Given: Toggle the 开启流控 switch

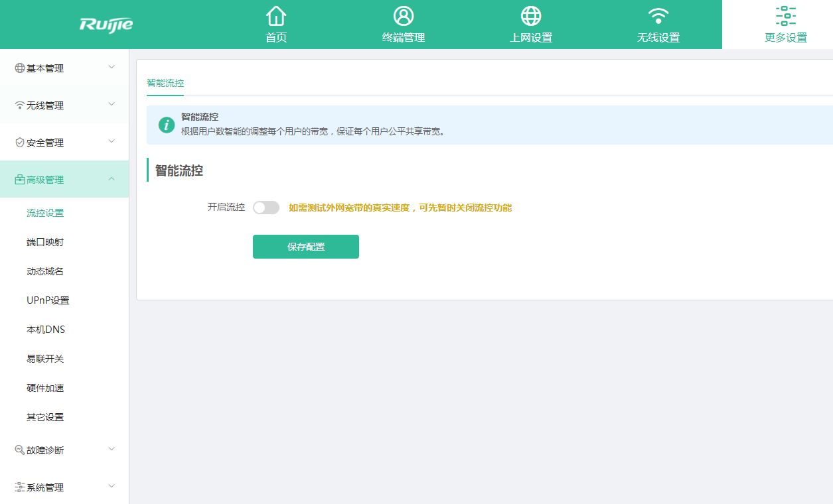Looking at the screenshot, I should 266,208.
